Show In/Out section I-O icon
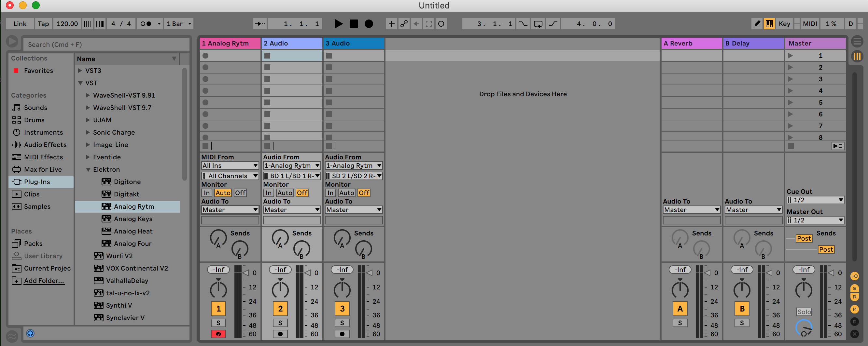The image size is (868, 346). coord(855,277)
